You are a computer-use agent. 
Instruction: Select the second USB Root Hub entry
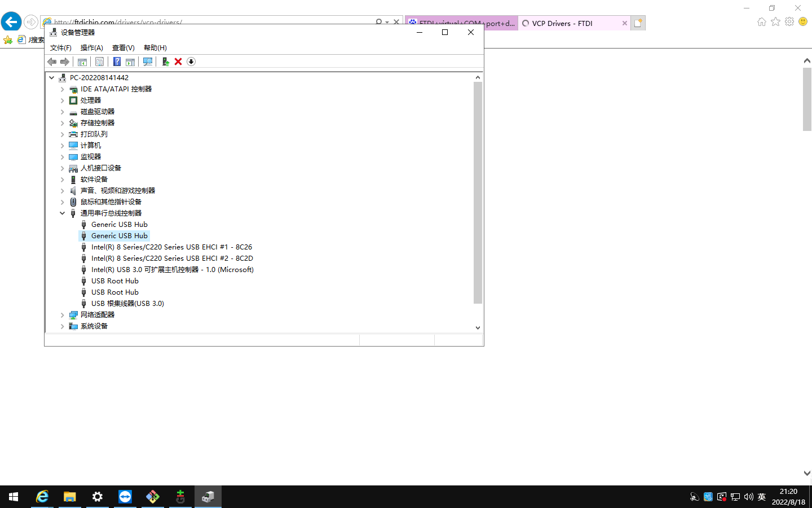pyautogui.click(x=115, y=292)
